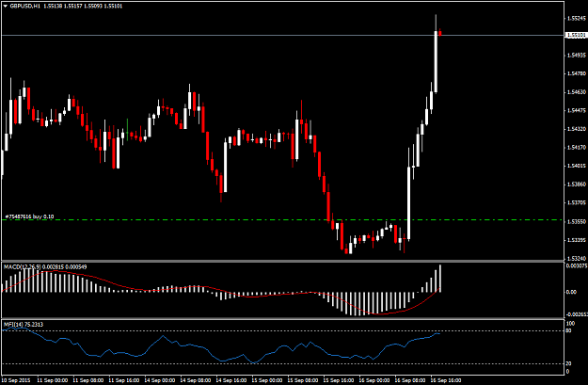Click the -0.002653 MACD scale value
588x385 pixels.
click(x=577, y=314)
